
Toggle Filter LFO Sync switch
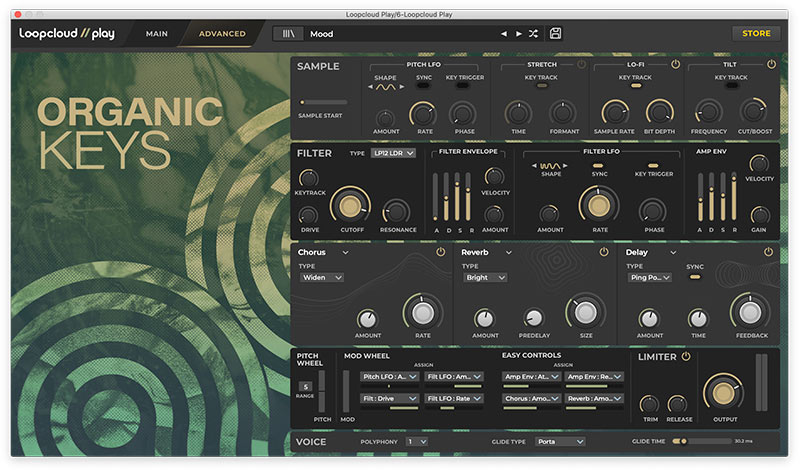point(598,166)
